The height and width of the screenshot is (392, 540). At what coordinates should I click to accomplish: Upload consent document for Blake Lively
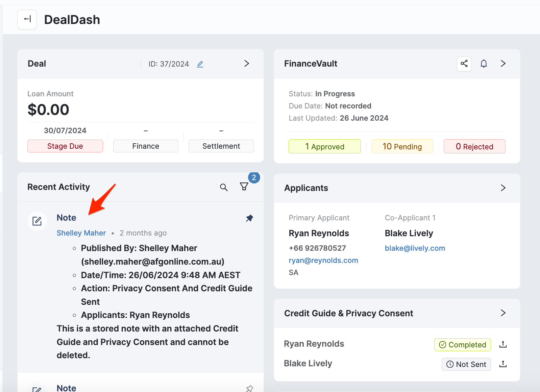pyautogui.click(x=503, y=364)
